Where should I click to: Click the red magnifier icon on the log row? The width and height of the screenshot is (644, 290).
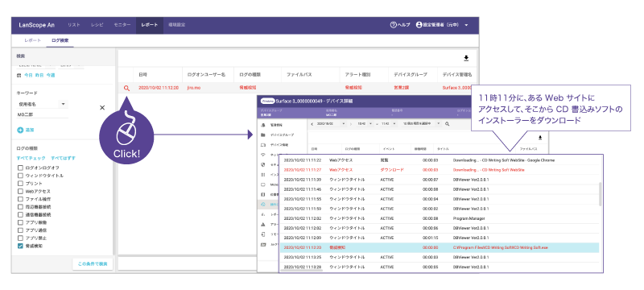click(x=126, y=88)
